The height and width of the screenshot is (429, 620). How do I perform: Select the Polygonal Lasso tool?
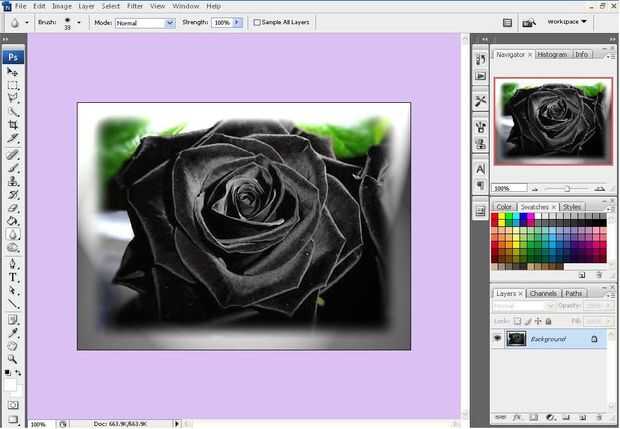(x=12, y=98)
